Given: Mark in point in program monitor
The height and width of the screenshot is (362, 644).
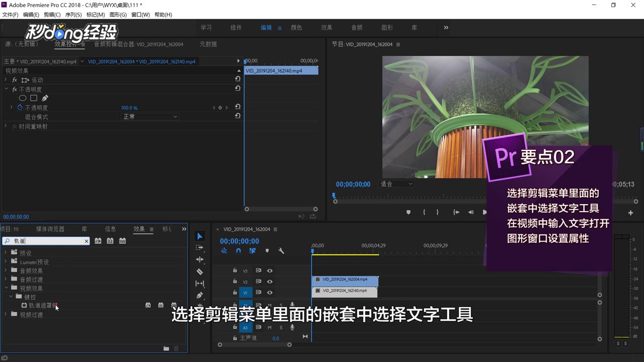Looking at the screenshot, I should click(x=424, y=212).
